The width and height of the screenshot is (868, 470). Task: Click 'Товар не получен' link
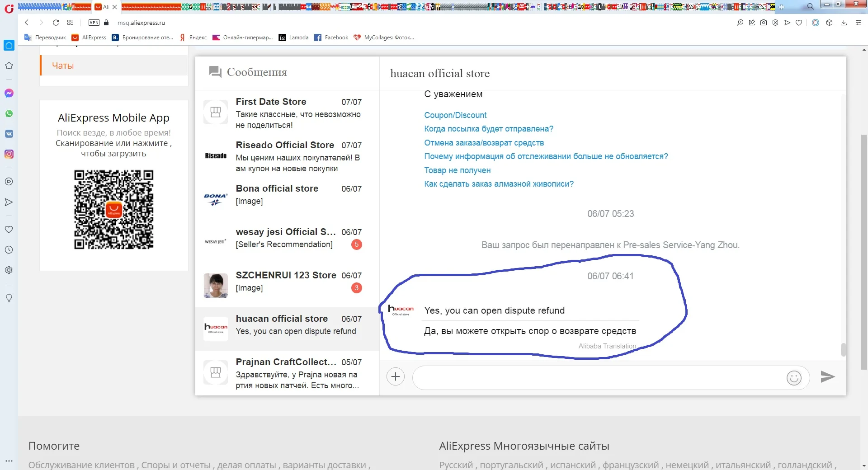point(458,170)
